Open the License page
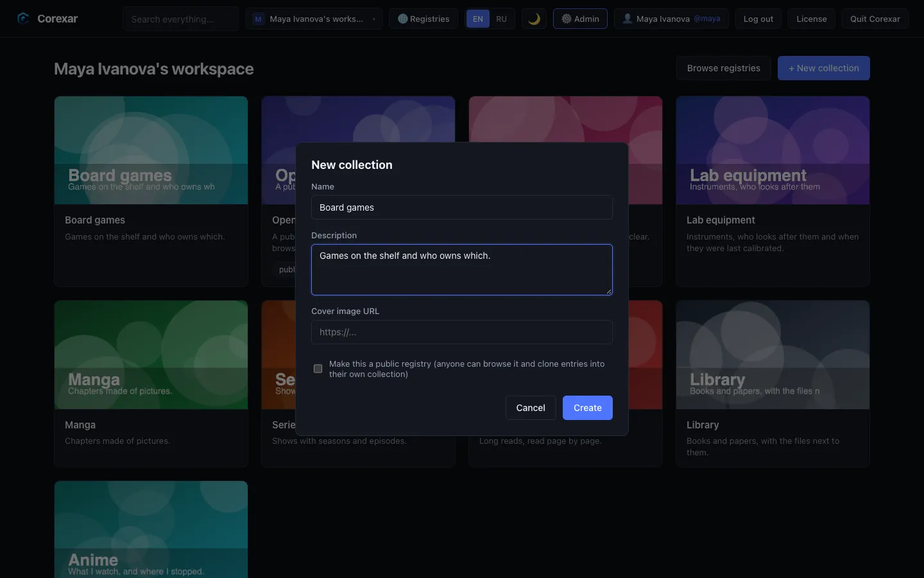Image resolution: width=924 pixels, height=578 pixels. [812, 19]
